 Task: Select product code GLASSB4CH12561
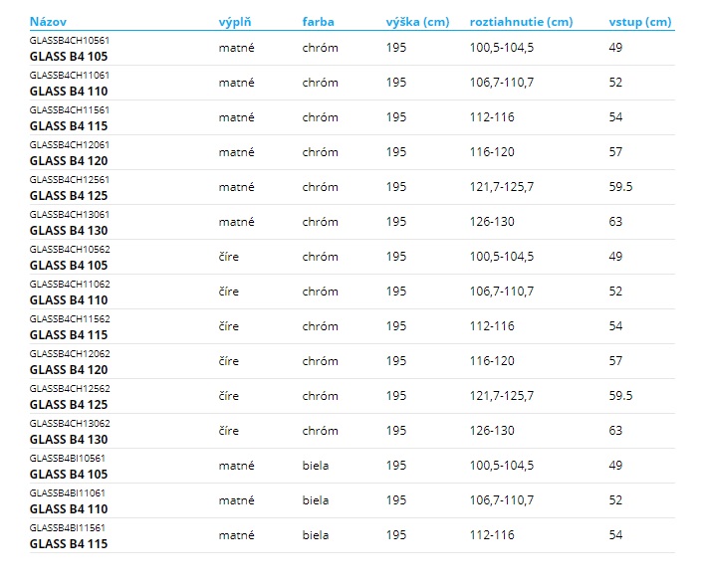(x=70, y=180)
